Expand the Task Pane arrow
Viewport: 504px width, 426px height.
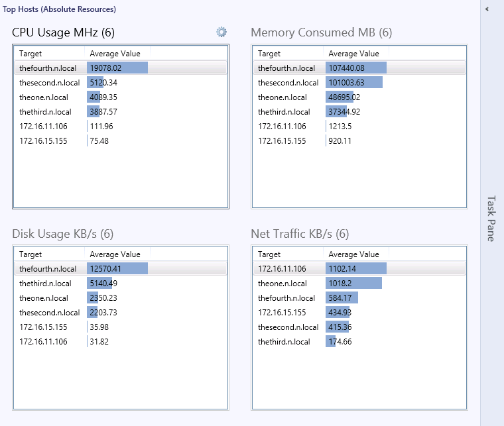point(487,9)
